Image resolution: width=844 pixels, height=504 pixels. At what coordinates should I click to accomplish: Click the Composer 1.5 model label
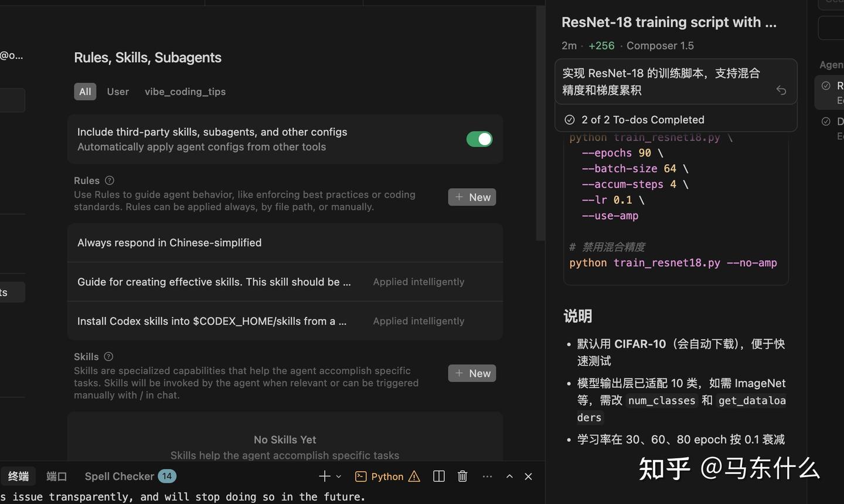pos(660,46)
